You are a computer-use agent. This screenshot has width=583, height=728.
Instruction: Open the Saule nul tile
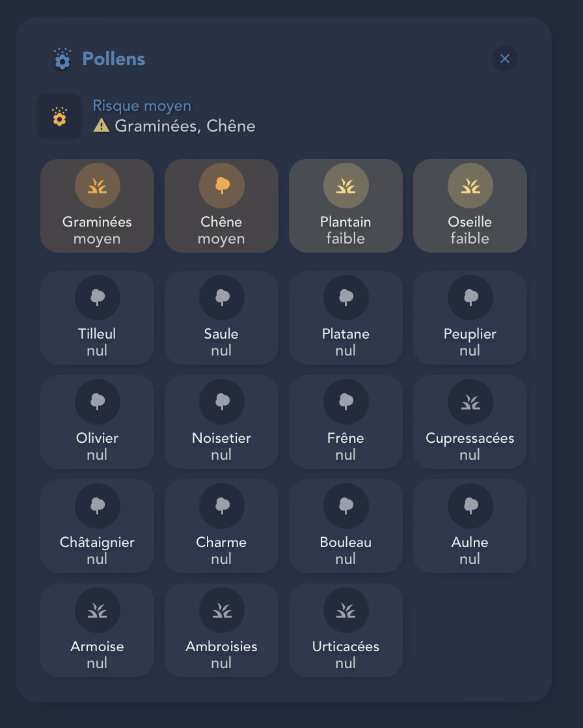(x=222, y=318)
